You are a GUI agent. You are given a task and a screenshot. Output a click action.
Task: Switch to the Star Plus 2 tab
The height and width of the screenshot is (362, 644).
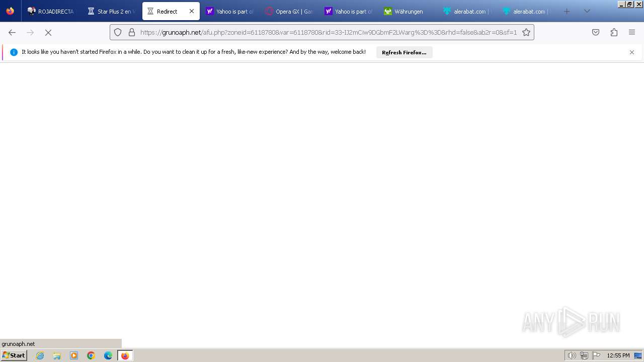pos(111,11)
